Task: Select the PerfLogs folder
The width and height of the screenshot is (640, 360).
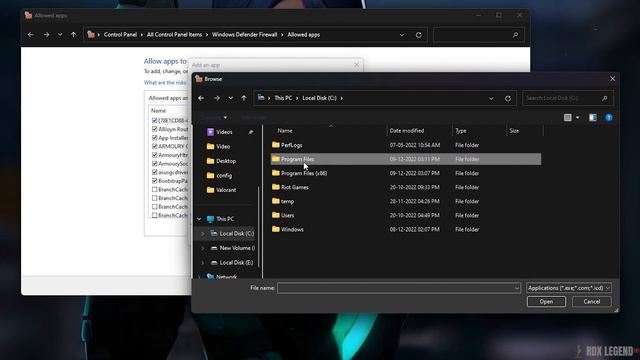Action: [406, 145]
